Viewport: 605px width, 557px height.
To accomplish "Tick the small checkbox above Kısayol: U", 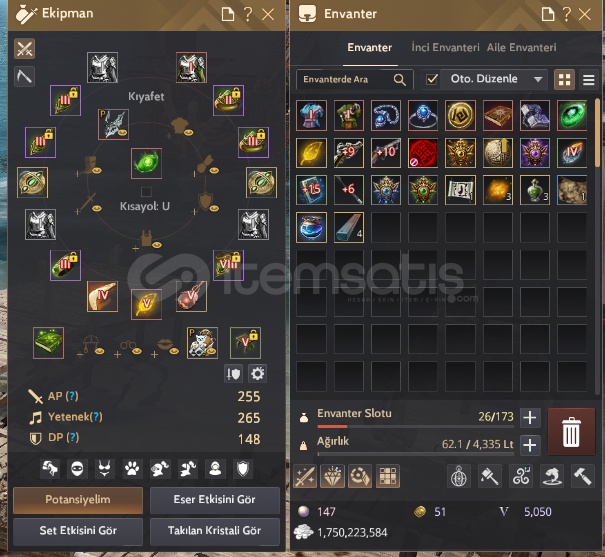I will pyautogui.click(x=146, y=192).
